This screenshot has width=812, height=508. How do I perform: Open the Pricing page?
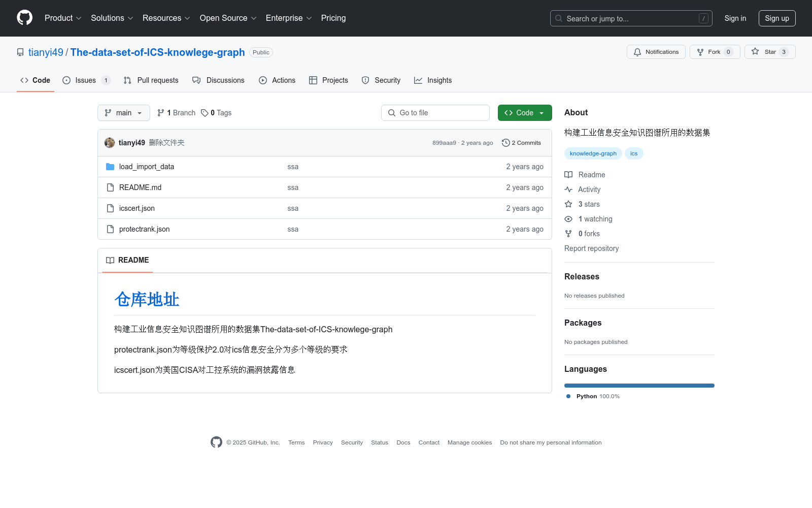[333, 18]
